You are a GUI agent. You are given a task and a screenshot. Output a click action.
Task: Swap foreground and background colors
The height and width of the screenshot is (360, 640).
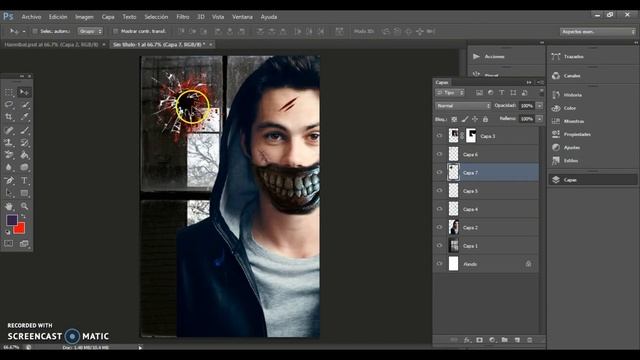[x=23, y=216]
